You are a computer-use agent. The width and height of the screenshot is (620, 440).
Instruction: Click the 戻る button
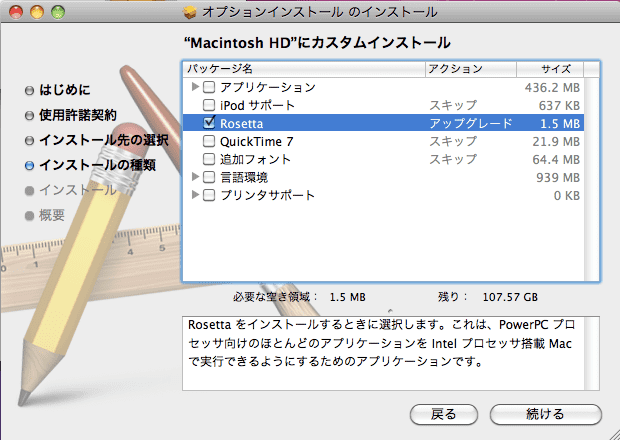point(444,414)
